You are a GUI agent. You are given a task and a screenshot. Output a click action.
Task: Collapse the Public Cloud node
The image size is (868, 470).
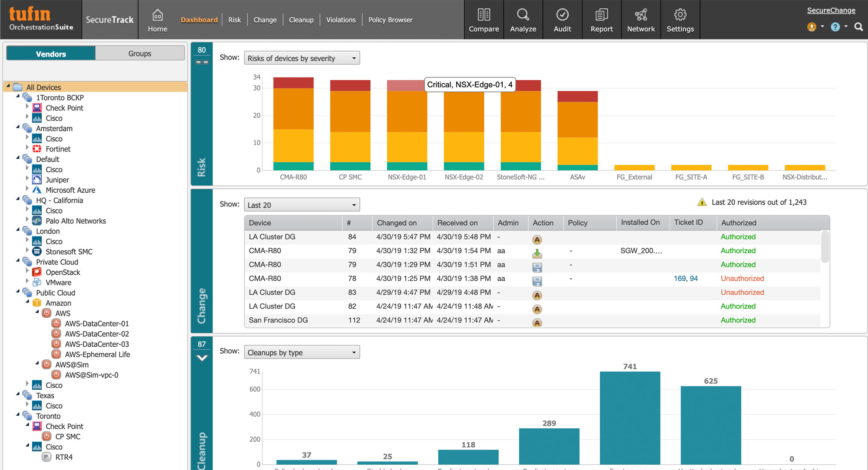(x=18, y=292)
